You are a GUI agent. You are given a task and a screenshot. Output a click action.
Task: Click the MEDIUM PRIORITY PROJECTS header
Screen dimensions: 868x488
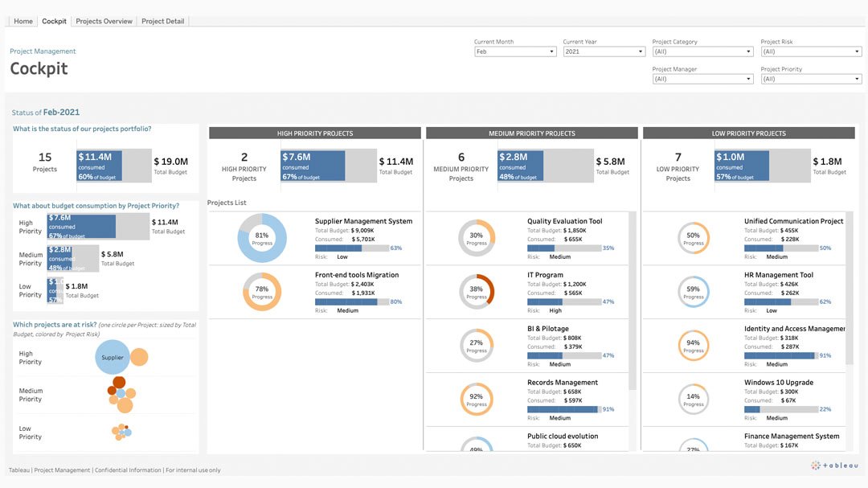[532, 133]
